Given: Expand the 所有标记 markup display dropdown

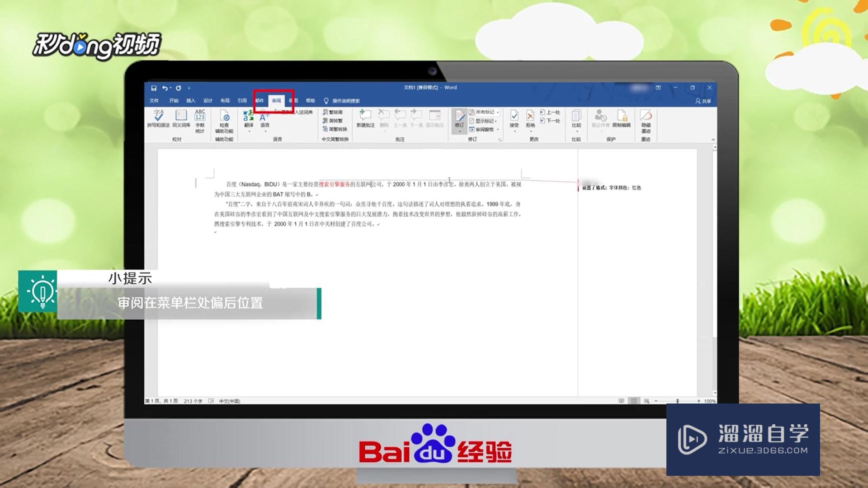Looking at the screenshot, I should pyautogui.click(x=497, y=113).
